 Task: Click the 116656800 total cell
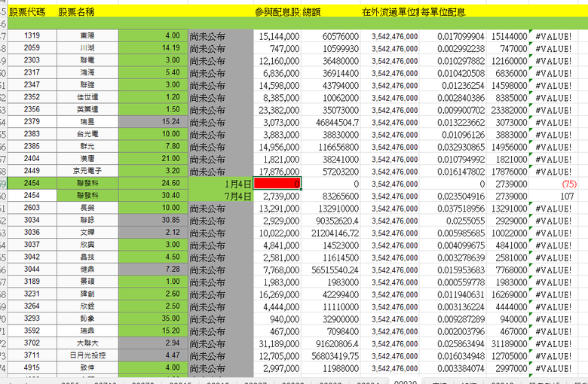(330, 148)
